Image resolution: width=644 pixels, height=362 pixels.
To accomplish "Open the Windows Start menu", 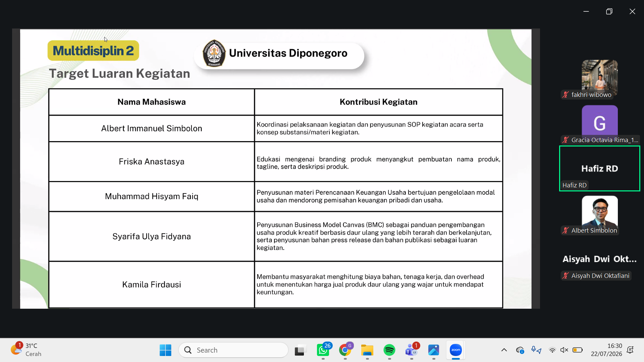I will point(165,350).
